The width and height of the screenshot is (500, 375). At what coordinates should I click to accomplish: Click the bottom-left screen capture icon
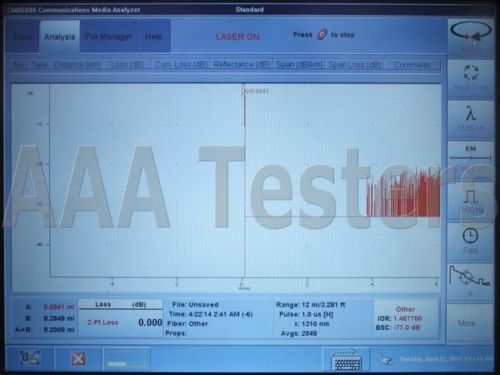[x=29, y=359]
